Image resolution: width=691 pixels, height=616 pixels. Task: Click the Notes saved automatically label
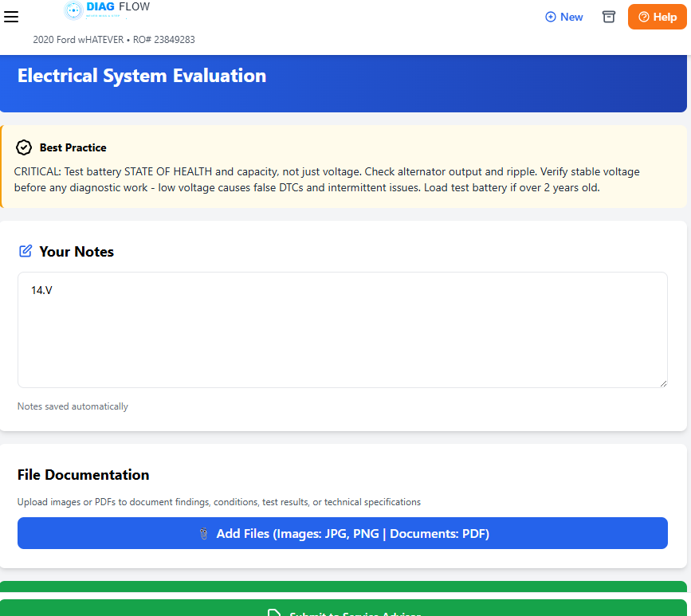[72, 406]
